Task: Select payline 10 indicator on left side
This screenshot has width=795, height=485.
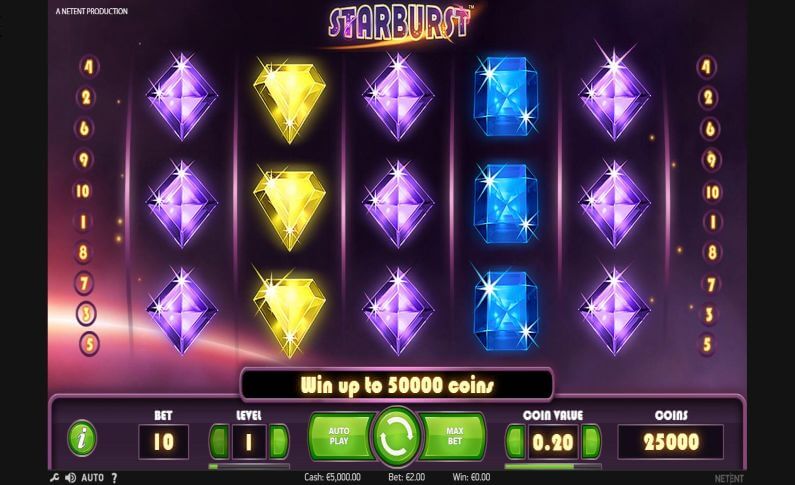Action: [83, 191]
